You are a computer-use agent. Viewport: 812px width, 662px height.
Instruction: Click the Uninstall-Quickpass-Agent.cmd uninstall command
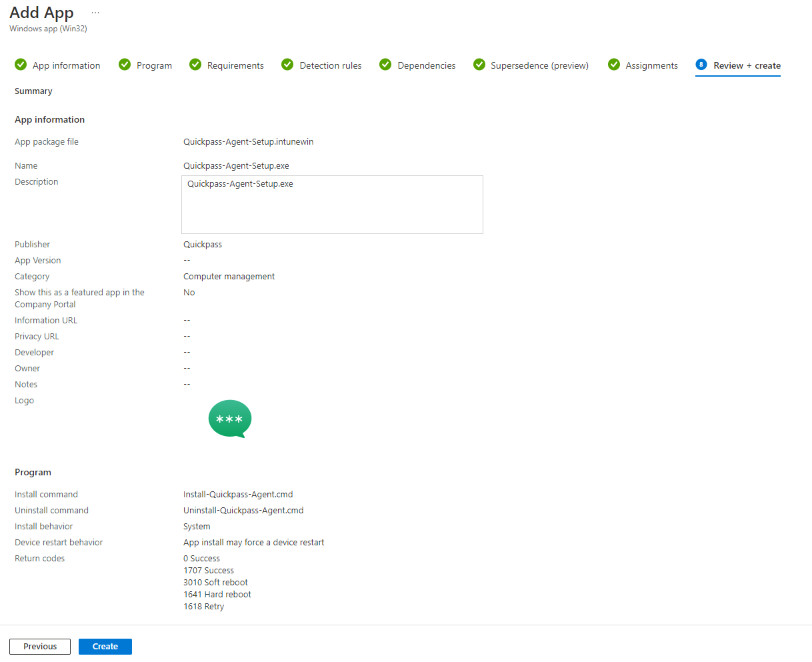pyautogui.click(x=243, y=511)
